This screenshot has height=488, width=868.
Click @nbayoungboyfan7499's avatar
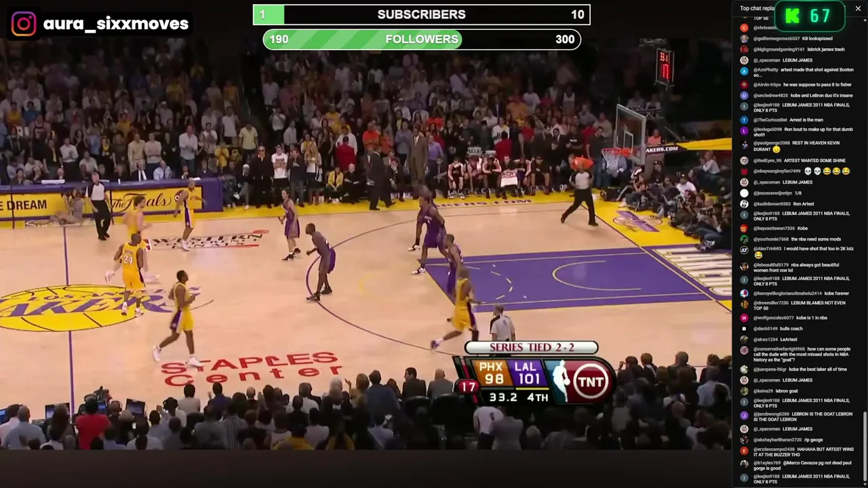[x=744, y=171]
